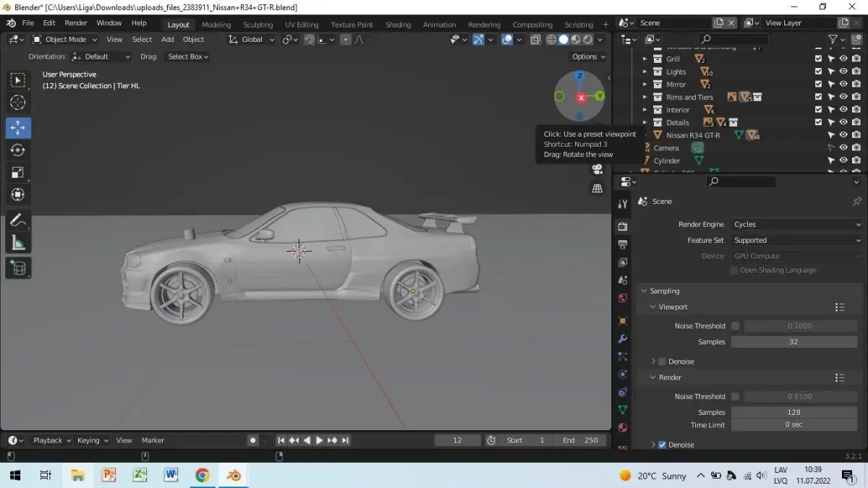Expand the Details collection

point(644,122)
